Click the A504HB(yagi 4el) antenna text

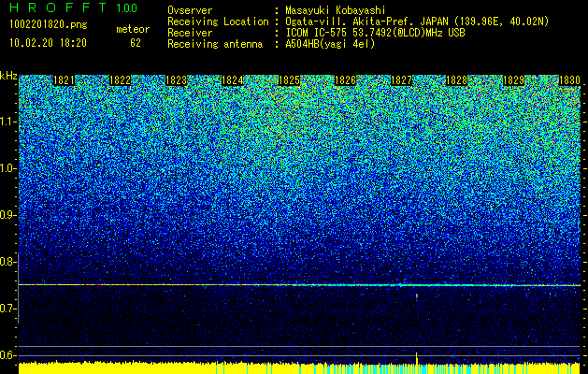click(330, 44)
